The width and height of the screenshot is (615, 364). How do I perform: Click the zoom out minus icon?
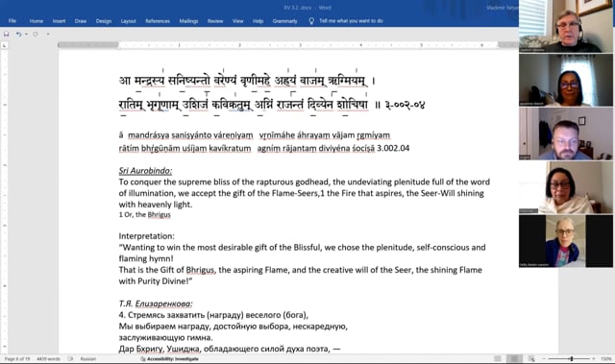pyautogui.click(x=544, y=358)
